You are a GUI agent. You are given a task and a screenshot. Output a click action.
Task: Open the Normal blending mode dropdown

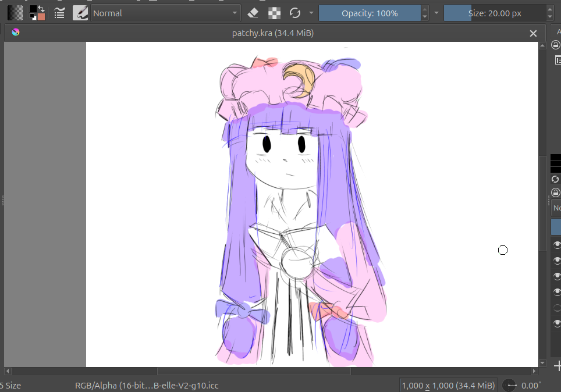[x=165, y=13]
